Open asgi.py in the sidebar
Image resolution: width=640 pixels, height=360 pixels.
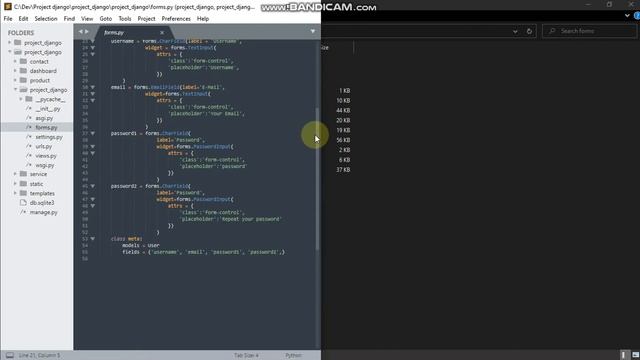(44, 118)
